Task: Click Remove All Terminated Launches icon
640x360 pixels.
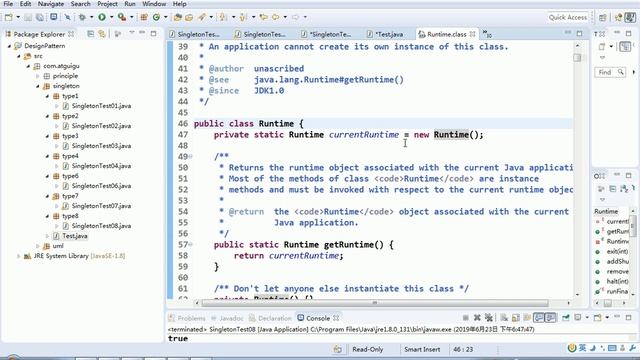Action: pos(489,318)
